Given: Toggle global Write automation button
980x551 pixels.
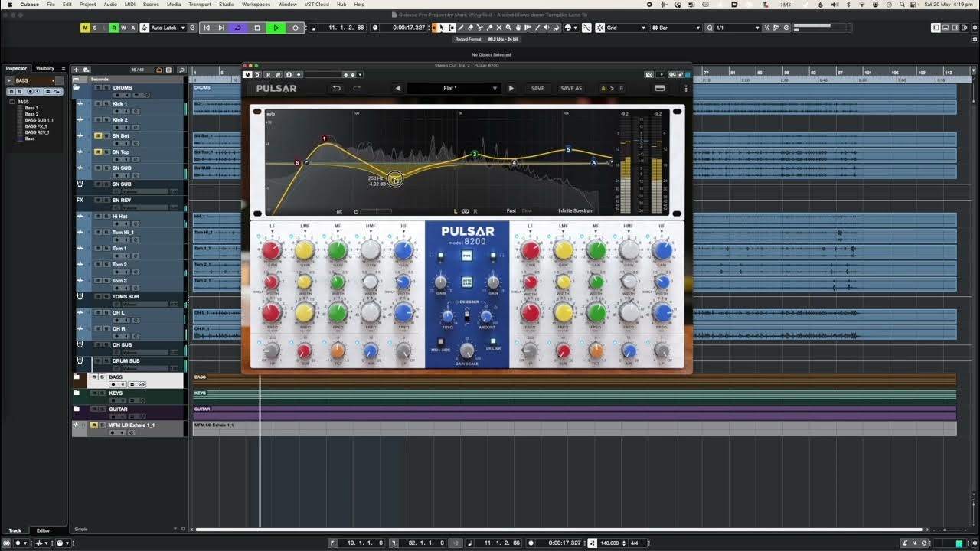Looking at the screenshot, I should tap(123, 28).
